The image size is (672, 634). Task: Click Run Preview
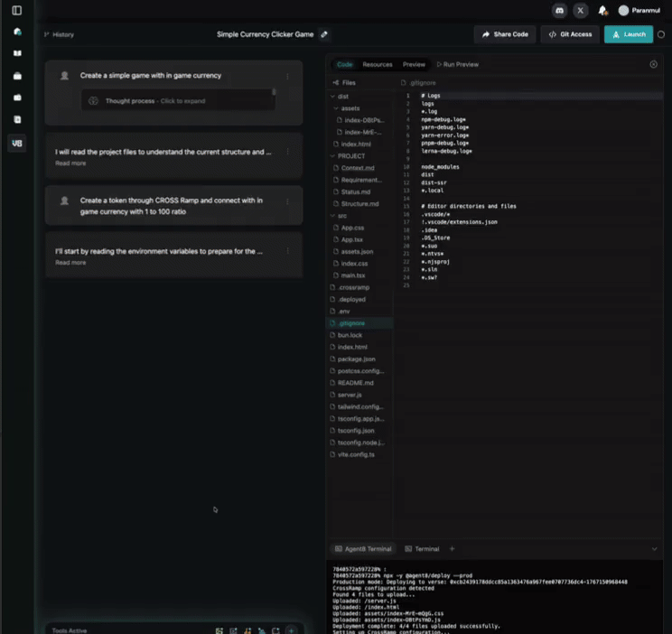457,64
